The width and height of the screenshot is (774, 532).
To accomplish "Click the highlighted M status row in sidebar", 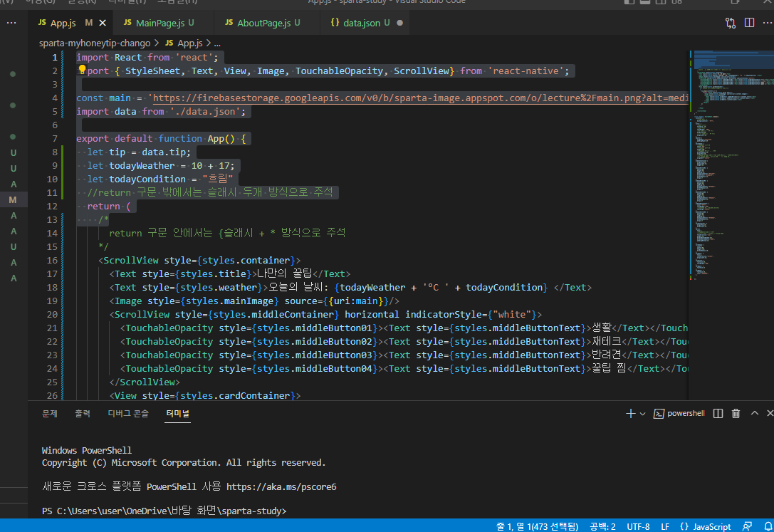I will 14,200.
